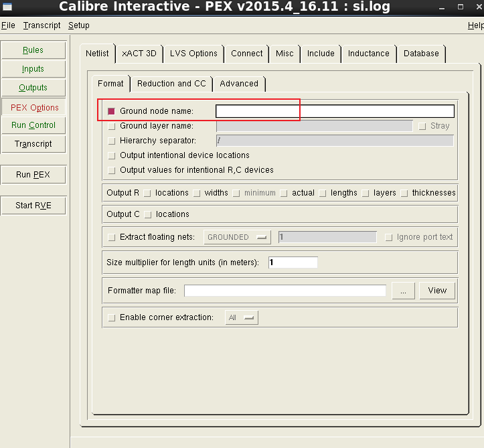
Task: Open the Include tab
Action: point(321,54)
